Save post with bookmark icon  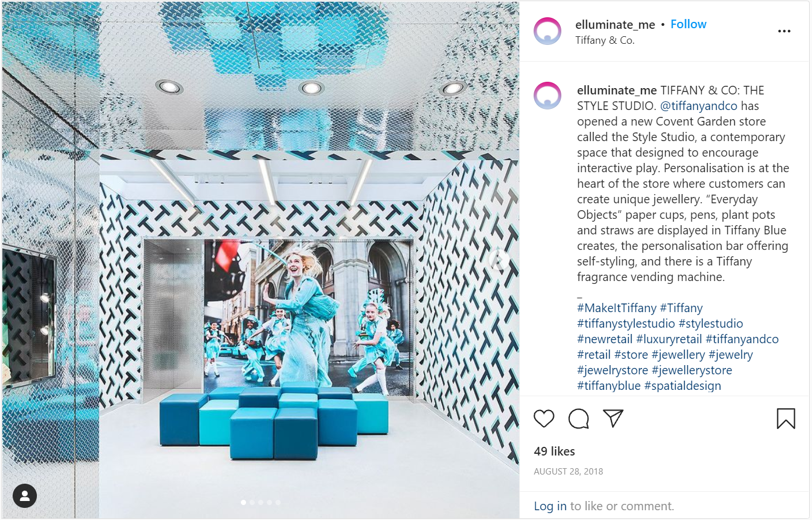pos(785,419)
